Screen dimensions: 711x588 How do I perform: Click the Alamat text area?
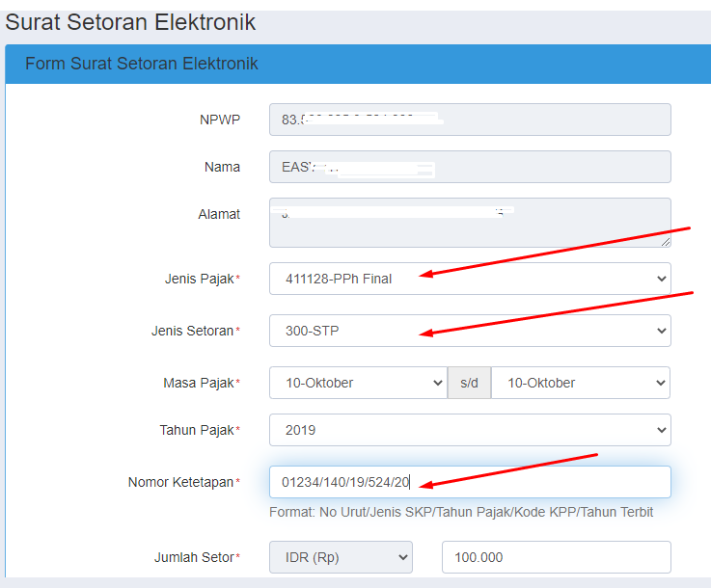tap(470, 223)
